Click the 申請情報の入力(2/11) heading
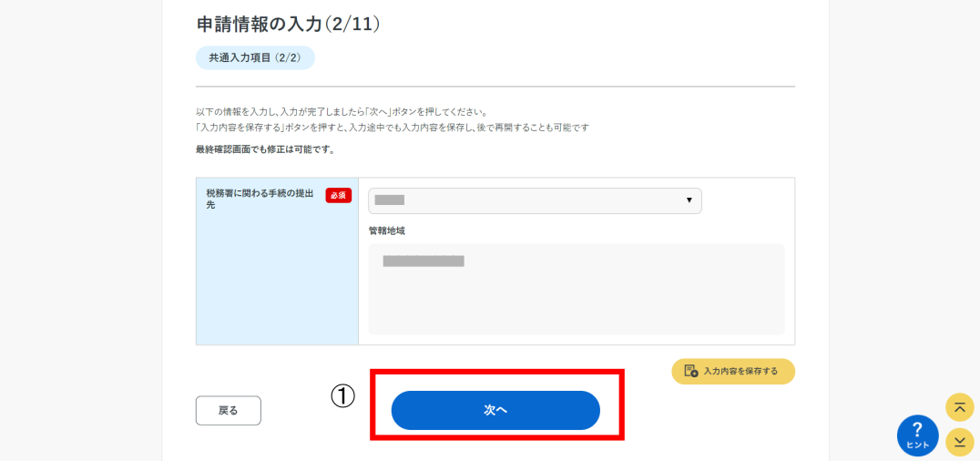Viewport: 980px width, 461px height. [x=288, y=24]
